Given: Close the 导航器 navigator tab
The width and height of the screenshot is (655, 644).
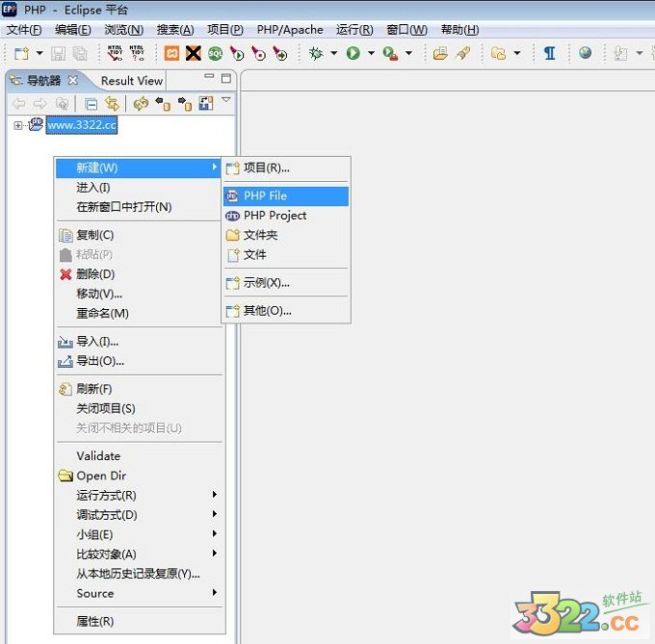Looking at the screenshot, I should click(73, 81).
